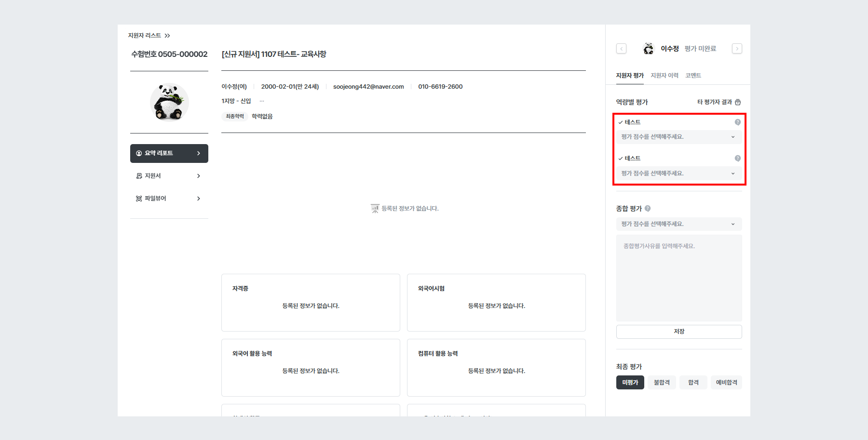868x440 pixels.
Task: Open the 요약 리포트 summary report section
Action: [169, 153]
